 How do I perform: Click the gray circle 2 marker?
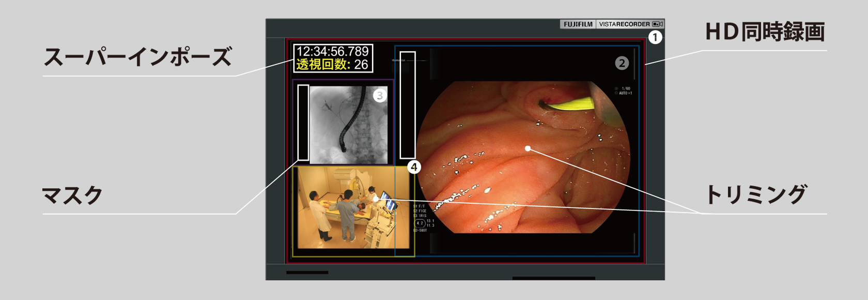[622, 63]
